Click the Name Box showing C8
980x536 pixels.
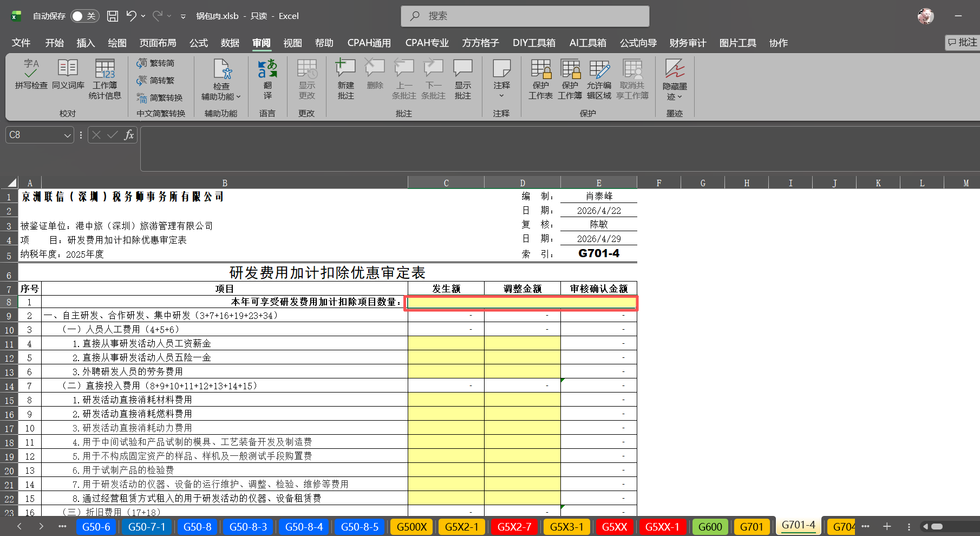coord(34,135)
